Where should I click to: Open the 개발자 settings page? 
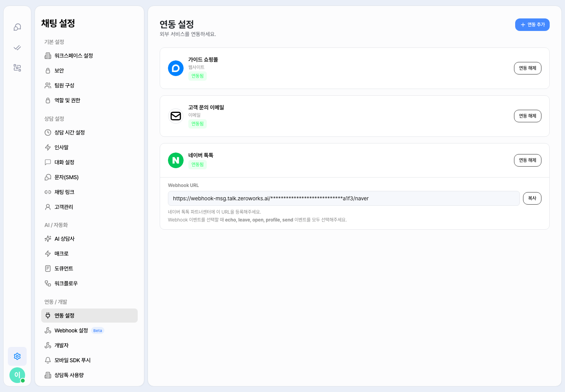(89, 345)
